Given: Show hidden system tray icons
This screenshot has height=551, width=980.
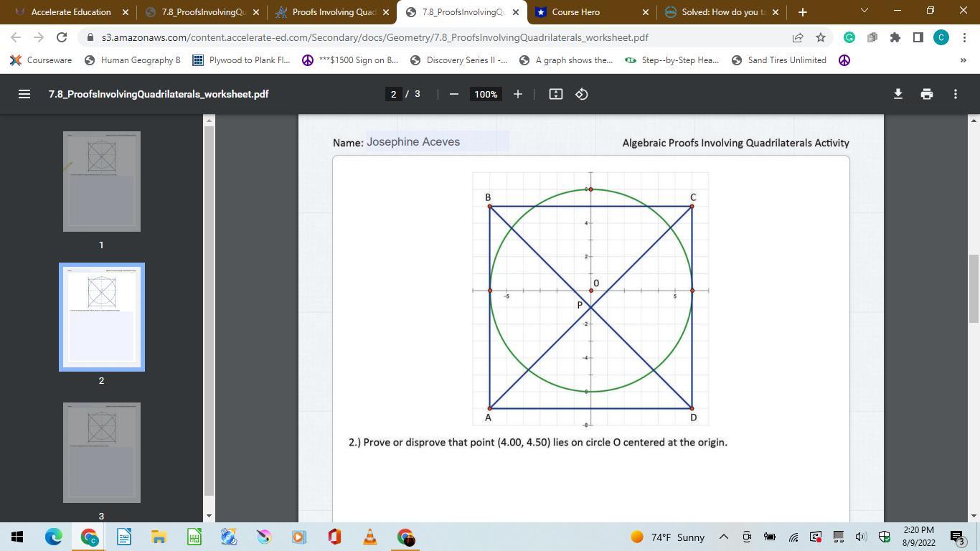Looking at the screenshot, I should click(723, 537).
